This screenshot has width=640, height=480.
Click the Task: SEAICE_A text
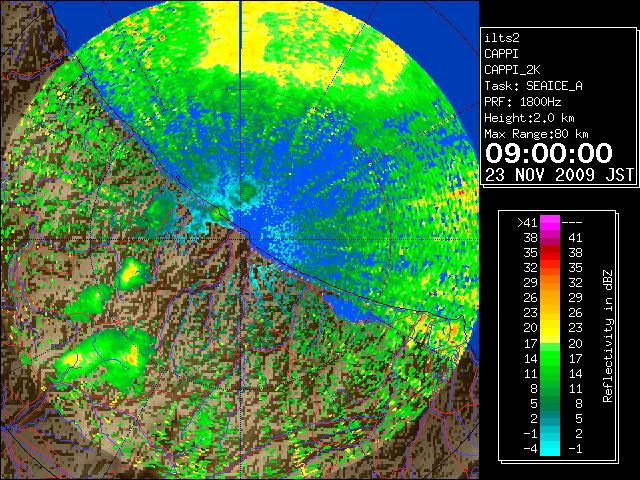click(533, 86)
